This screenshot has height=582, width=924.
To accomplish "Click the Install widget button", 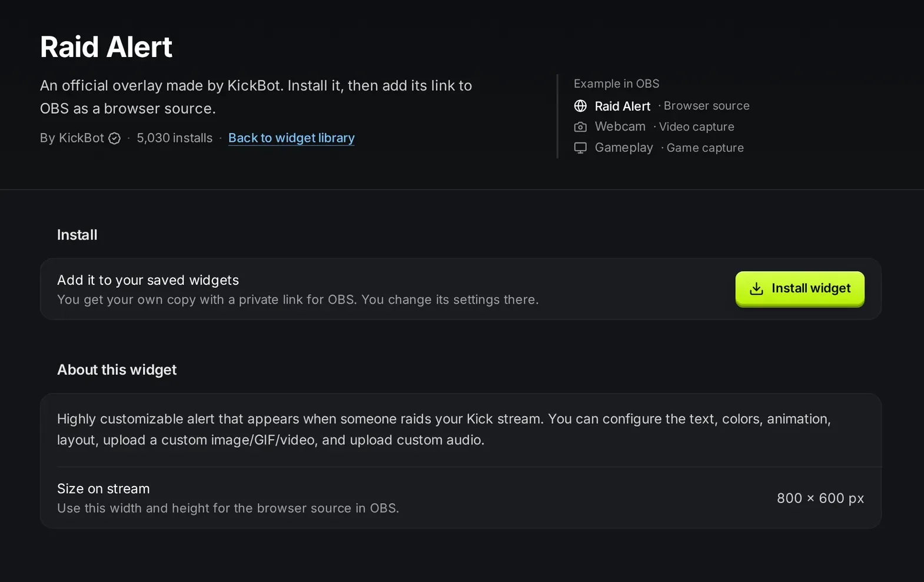I will [x=800, y=288].
